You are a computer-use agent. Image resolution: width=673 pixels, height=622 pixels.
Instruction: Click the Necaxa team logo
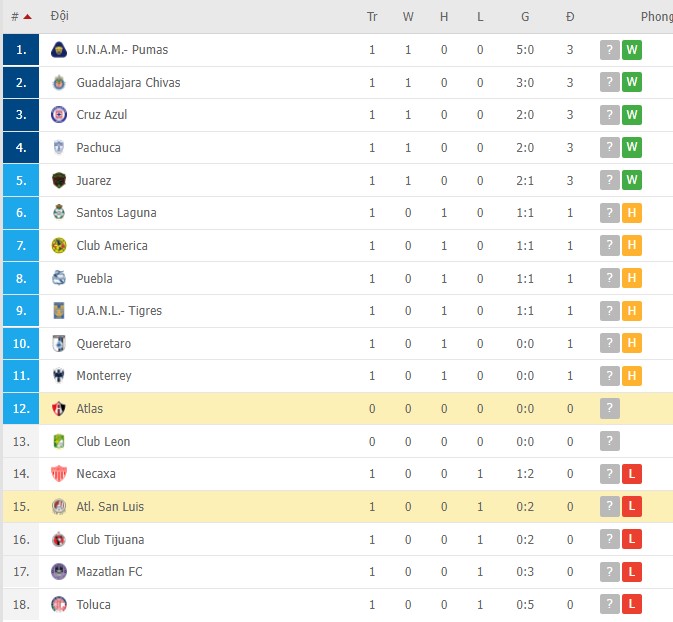click(59, 473)
